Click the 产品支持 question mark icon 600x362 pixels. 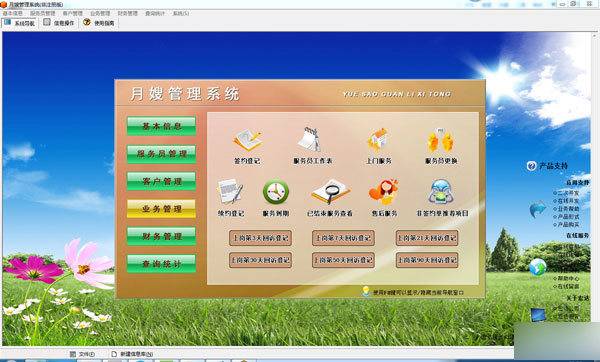[531, 166]
